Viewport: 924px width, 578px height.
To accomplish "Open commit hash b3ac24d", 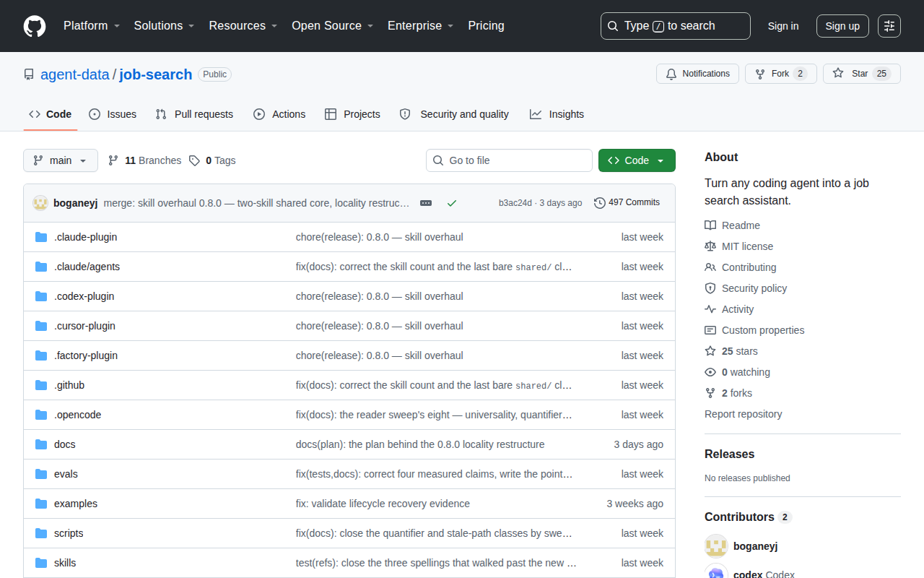I will pos(515,203).
